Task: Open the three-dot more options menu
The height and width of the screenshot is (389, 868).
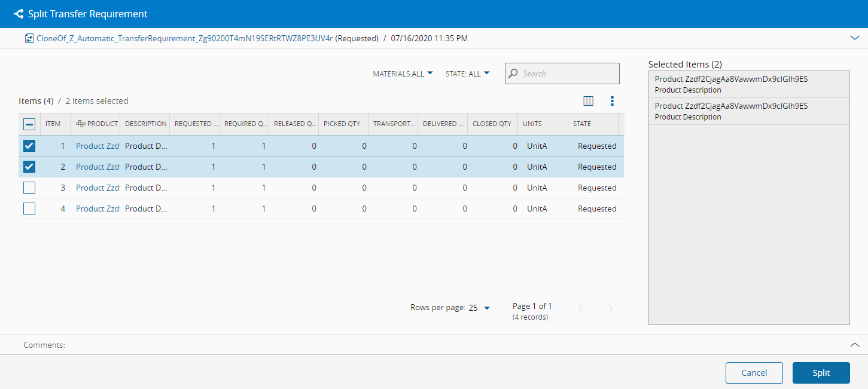Action: (612, 101)
